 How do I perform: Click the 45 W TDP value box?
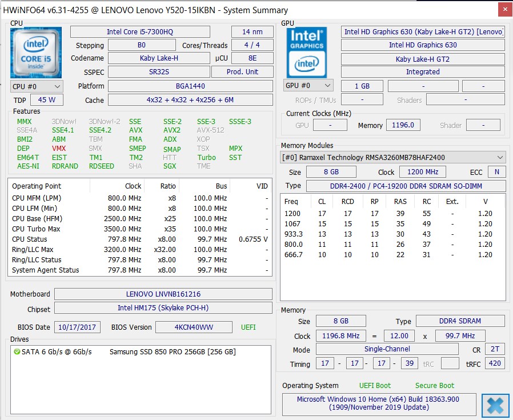click(47, 100)
